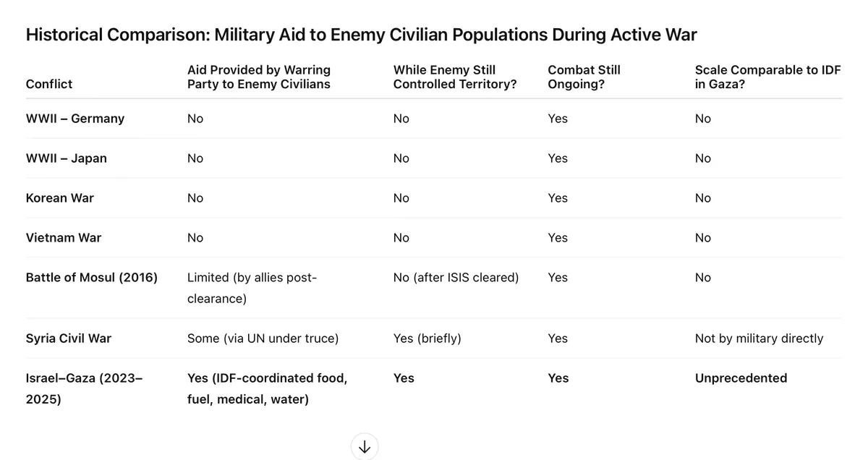Click the Vietnam War row label
The height and width of the screenshot is (460, 868).
tap(63, 238)
